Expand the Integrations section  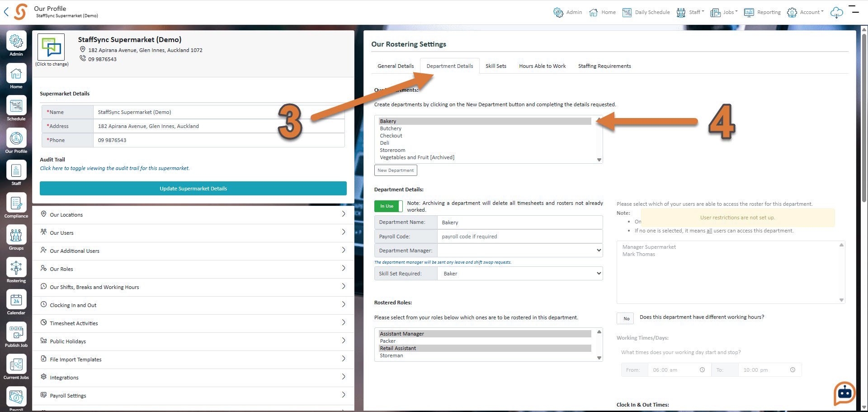click(x=193, y=377)
